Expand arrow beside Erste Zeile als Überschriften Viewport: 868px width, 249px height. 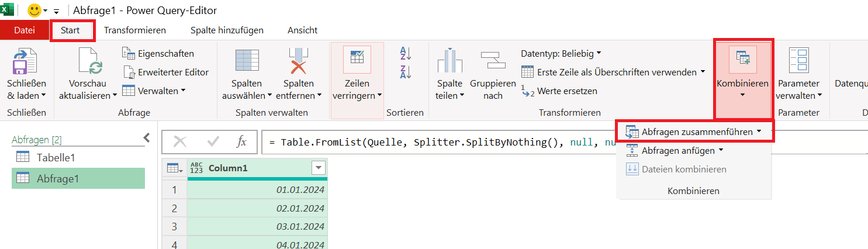tap(703, 72)
